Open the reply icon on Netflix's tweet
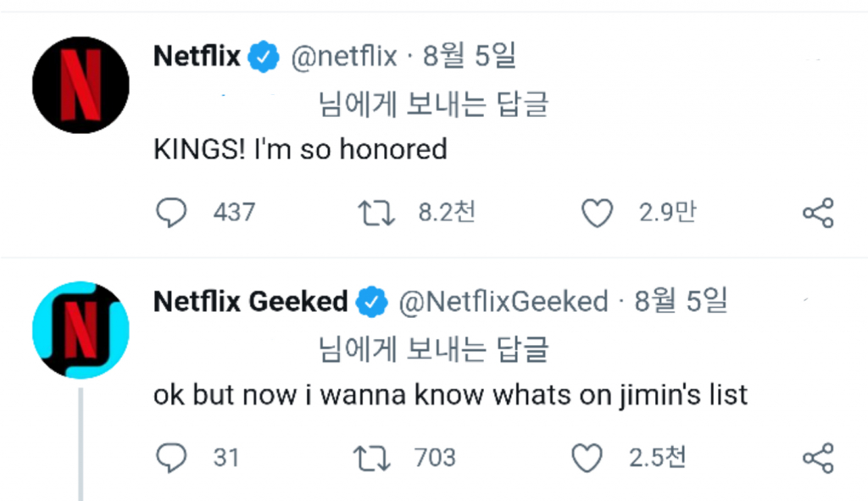This screenshot has height=501, width=868. pyautogui.click(x=171, y=212)
